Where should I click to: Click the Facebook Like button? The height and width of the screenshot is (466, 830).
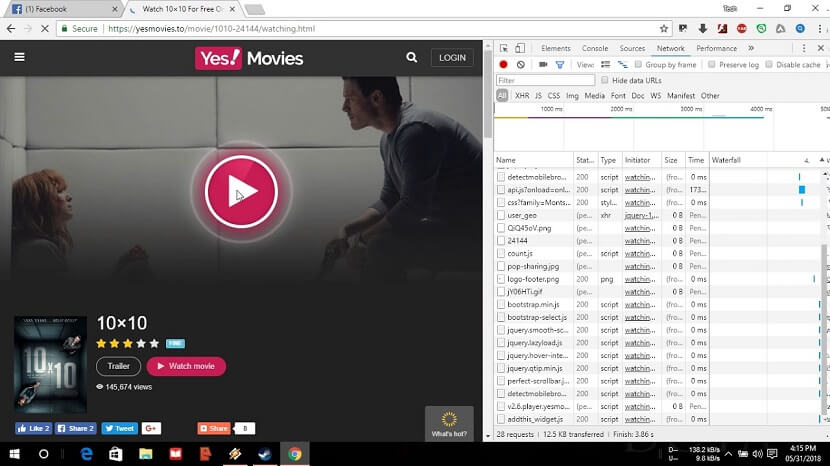[x=33, y=428]
